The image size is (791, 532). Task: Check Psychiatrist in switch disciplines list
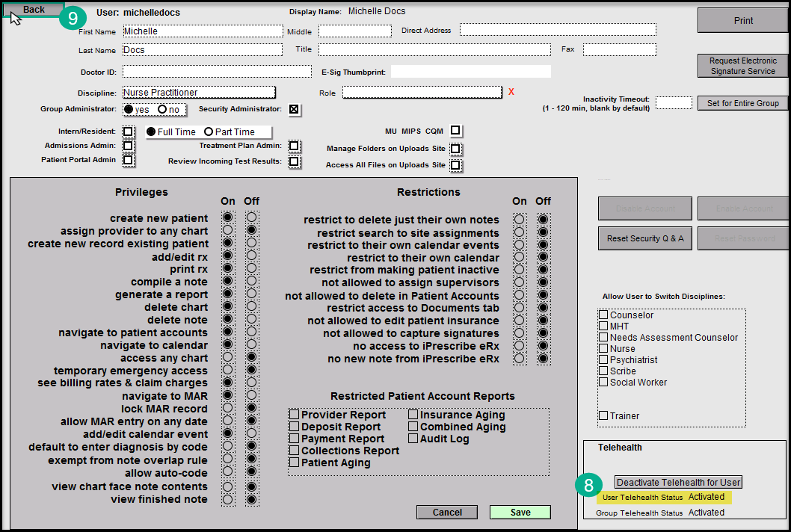[603, 359]
